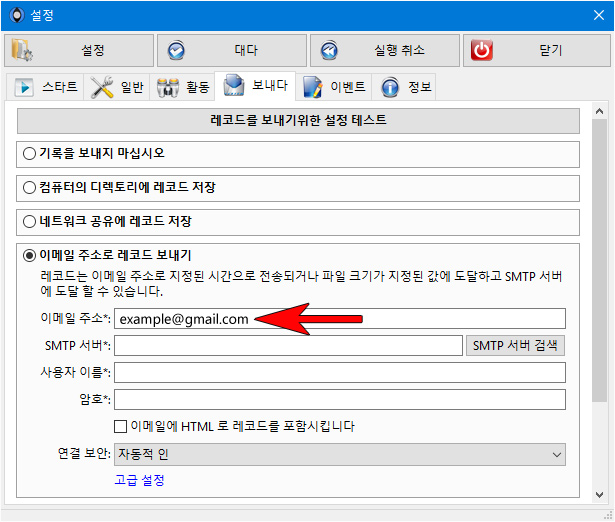Show the 정보 tab
Image resolution: width=615 pixels, height=522 pixels.
404,87
